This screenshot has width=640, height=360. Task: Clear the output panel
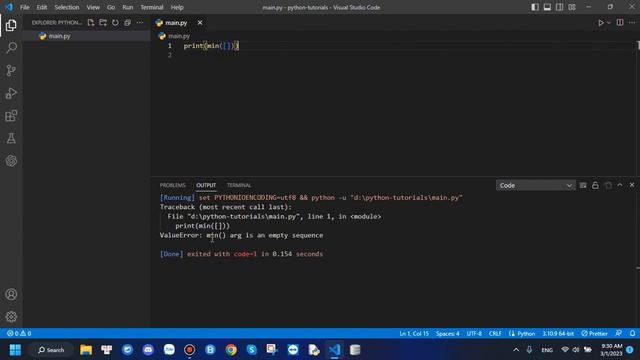coord(583,185)
